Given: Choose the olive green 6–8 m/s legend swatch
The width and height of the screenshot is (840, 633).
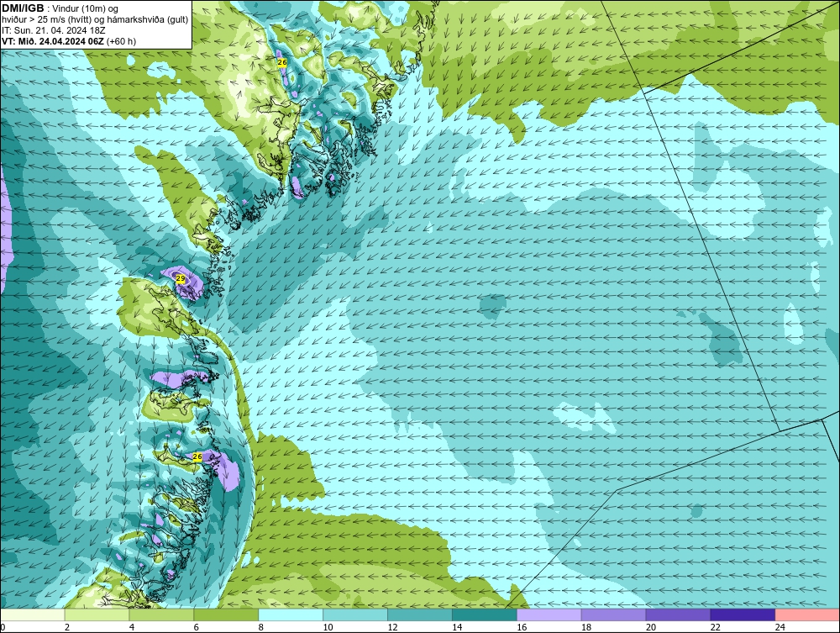Looking at the screenshot, I should pos(226,615).
